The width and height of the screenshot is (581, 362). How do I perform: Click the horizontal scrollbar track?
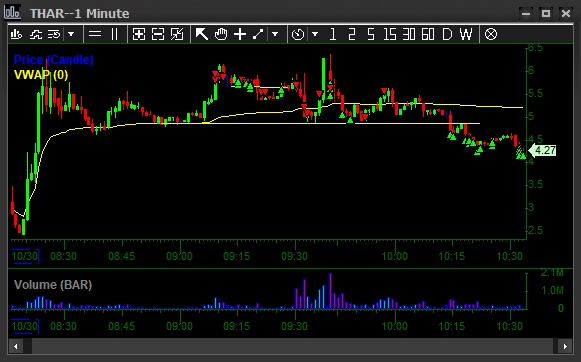click(290, 347)
